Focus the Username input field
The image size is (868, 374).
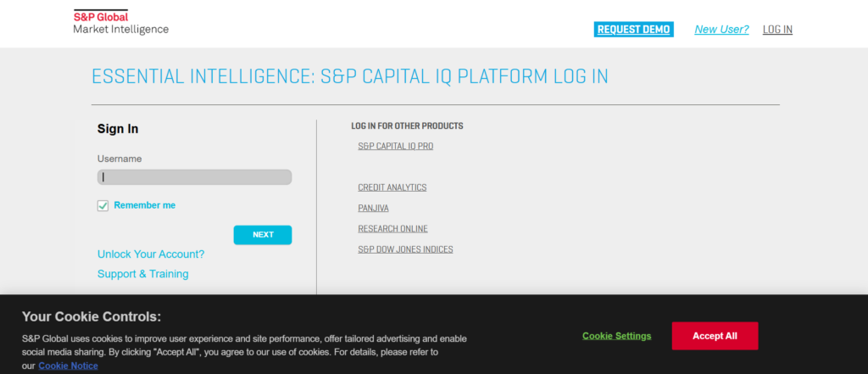point(195,177)
